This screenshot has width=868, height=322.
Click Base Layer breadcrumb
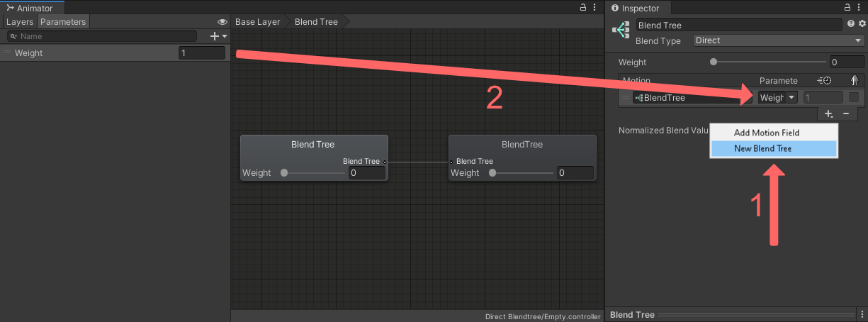click(x=258, y=22)
